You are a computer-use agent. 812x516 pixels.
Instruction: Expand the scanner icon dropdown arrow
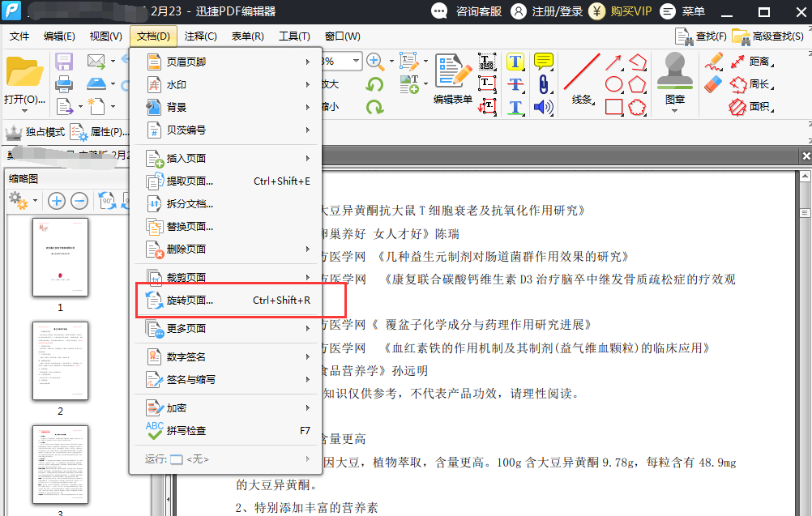click(x=113, y=83)
